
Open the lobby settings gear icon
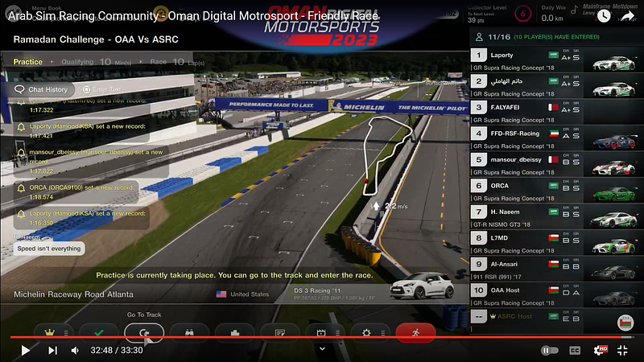point(366,333)
